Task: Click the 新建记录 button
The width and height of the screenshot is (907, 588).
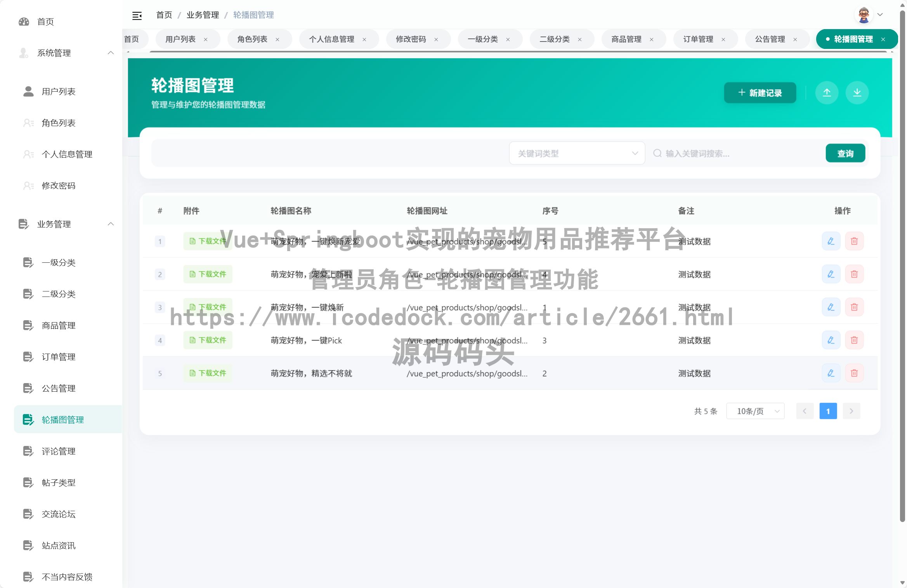Action: click(x=760, y=93)
